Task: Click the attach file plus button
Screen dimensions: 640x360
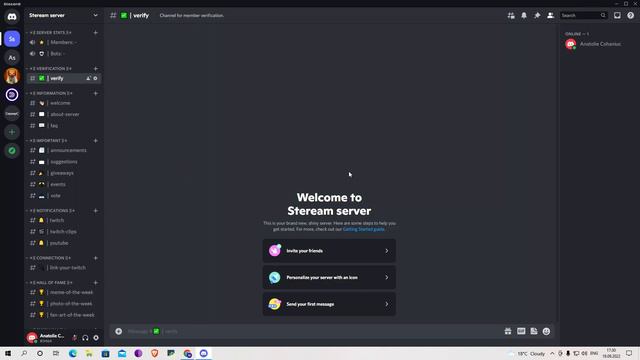Action: (x=118, y=331)
